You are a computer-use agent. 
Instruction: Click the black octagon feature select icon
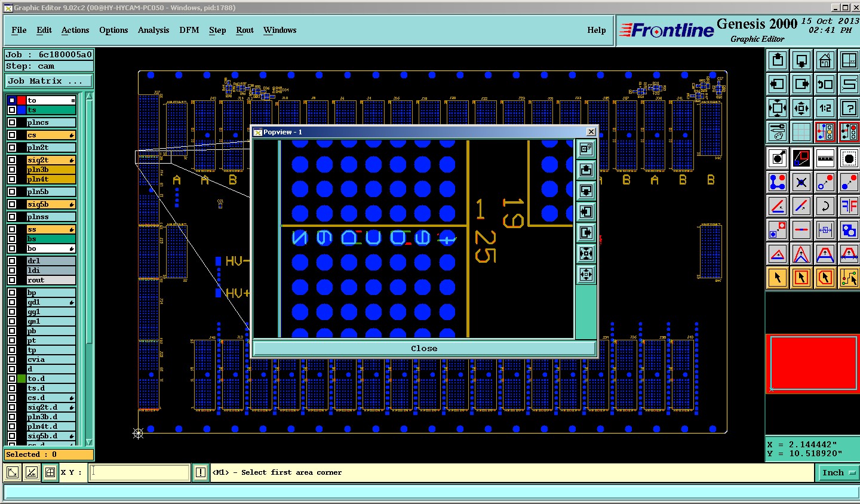(x=849, y=158)
